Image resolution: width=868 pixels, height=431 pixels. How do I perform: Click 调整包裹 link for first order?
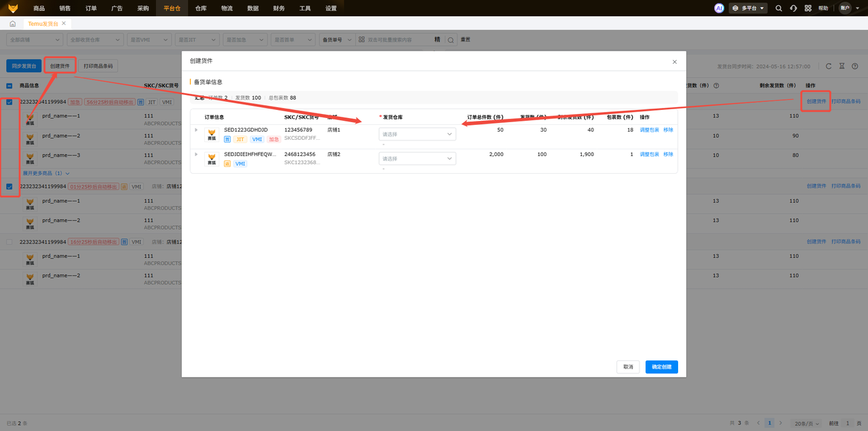point(649,130)
